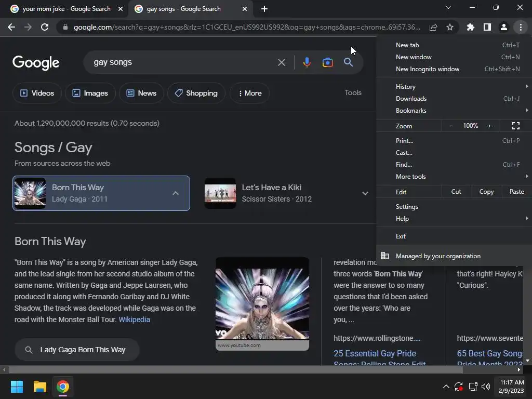This screenshot has height=399, width=532.
Task: Expand the More tools submenu
Action: (x=454, y=177)
